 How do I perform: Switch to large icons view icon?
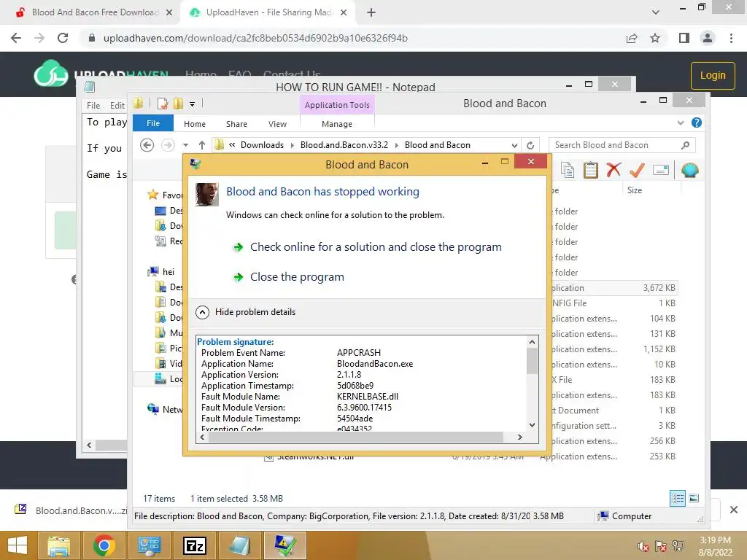coord(694,498)
